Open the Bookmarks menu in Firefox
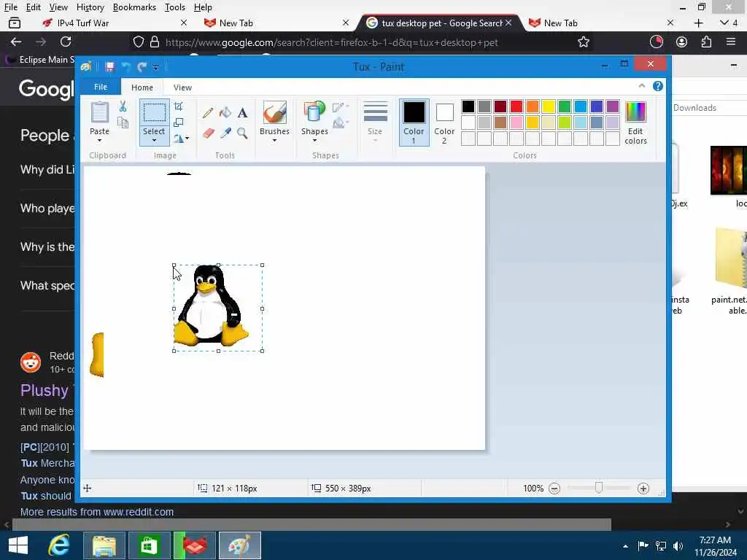Screen dimensions: 747x560 [x=134, y=7]
